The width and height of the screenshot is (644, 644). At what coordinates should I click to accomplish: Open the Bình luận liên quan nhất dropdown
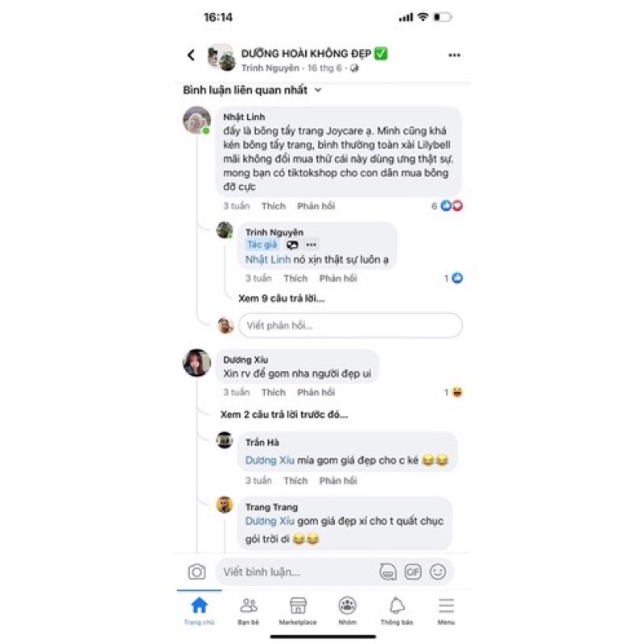[x=252, y=90]
